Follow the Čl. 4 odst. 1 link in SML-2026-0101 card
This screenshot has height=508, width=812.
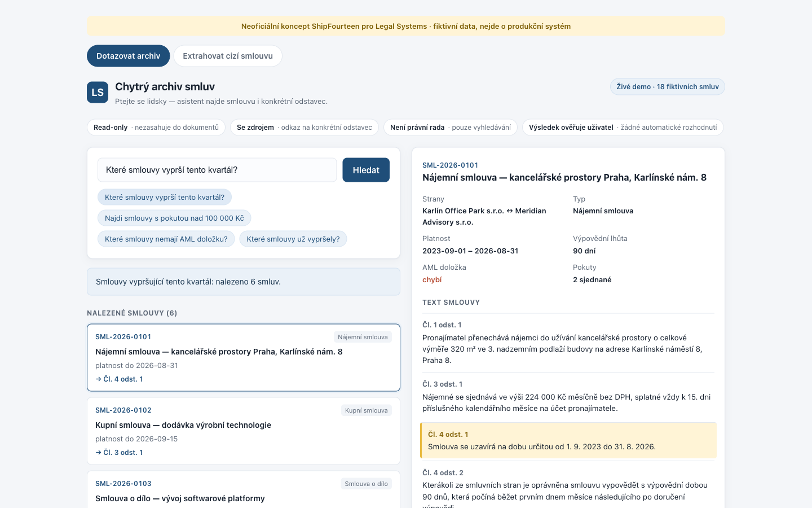[x=119, y=379]
